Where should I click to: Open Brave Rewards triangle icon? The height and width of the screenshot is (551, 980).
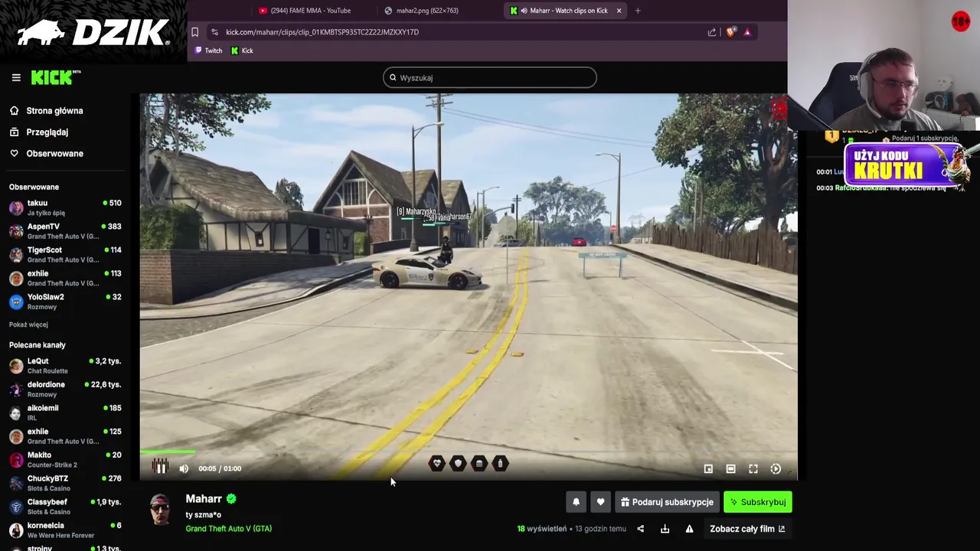(x=747, y=32)
